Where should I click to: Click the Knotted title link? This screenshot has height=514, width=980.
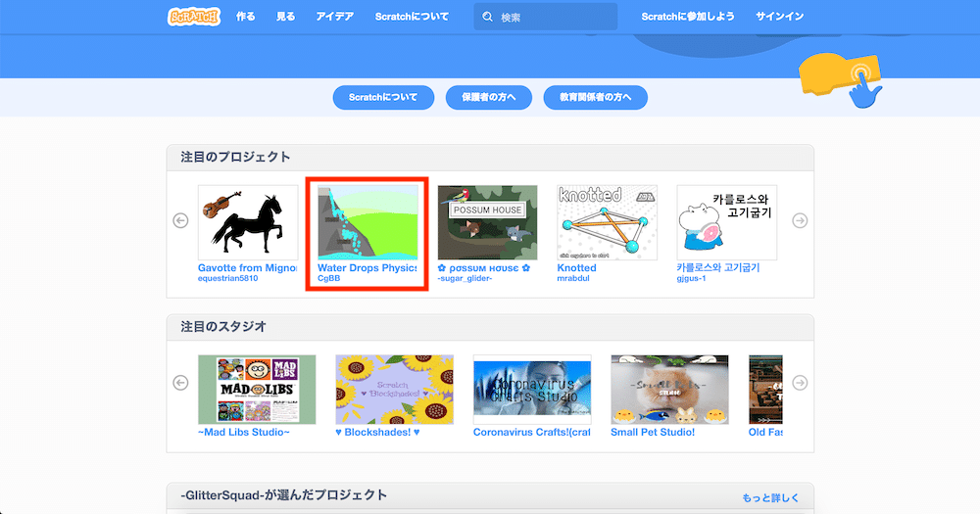click(x=577, y=268)
